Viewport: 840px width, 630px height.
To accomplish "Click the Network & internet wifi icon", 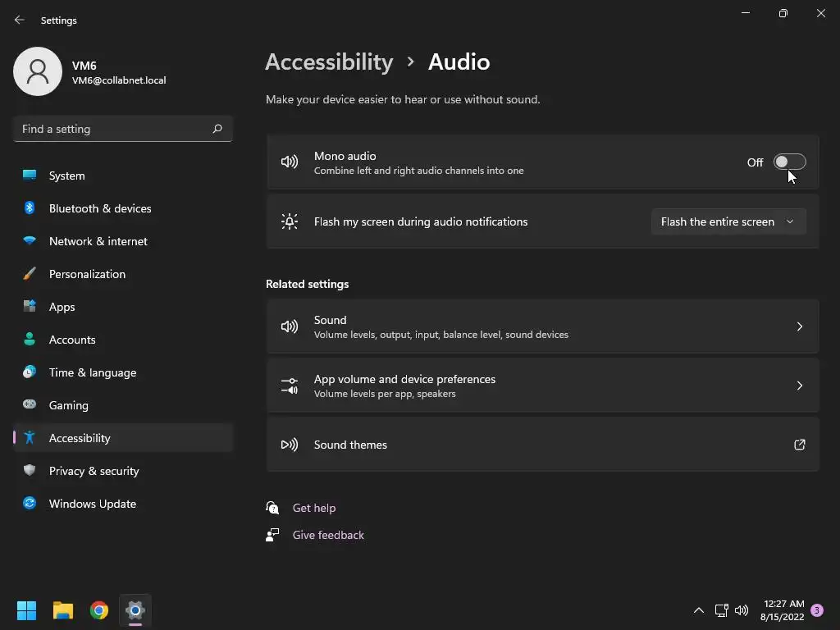I will click(30, 241).
